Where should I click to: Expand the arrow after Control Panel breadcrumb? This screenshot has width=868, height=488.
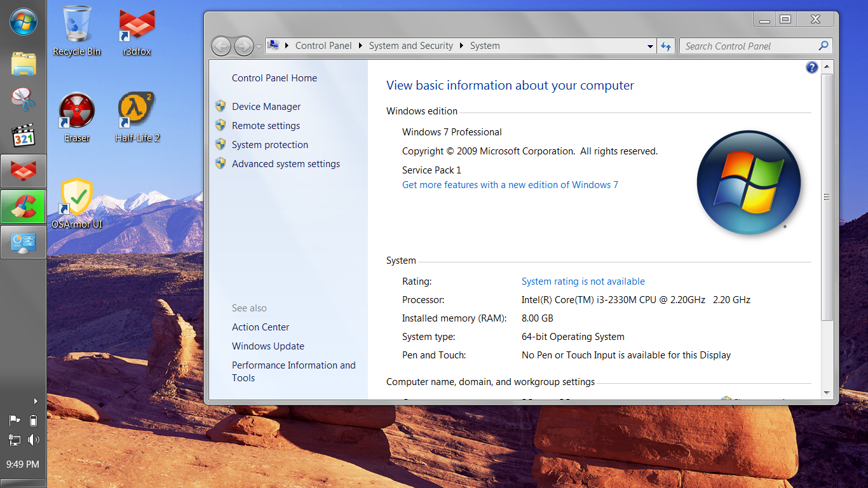click(360, 46)
